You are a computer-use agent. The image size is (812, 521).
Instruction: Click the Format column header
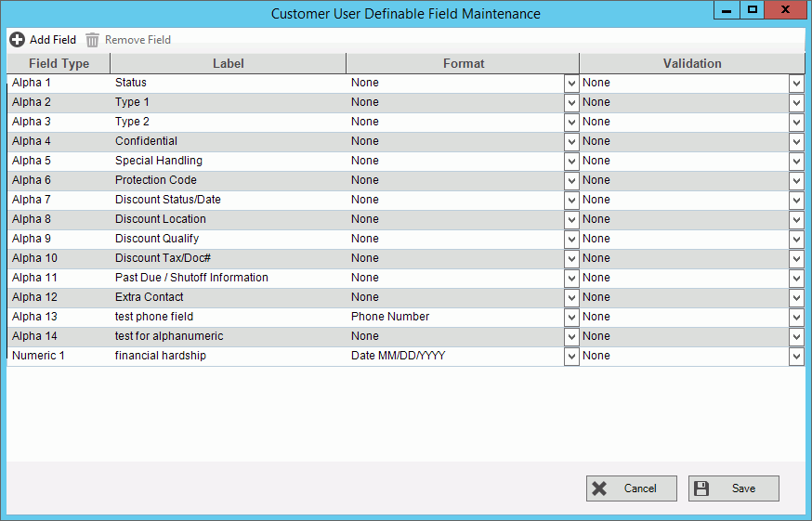tap(463, 63)
